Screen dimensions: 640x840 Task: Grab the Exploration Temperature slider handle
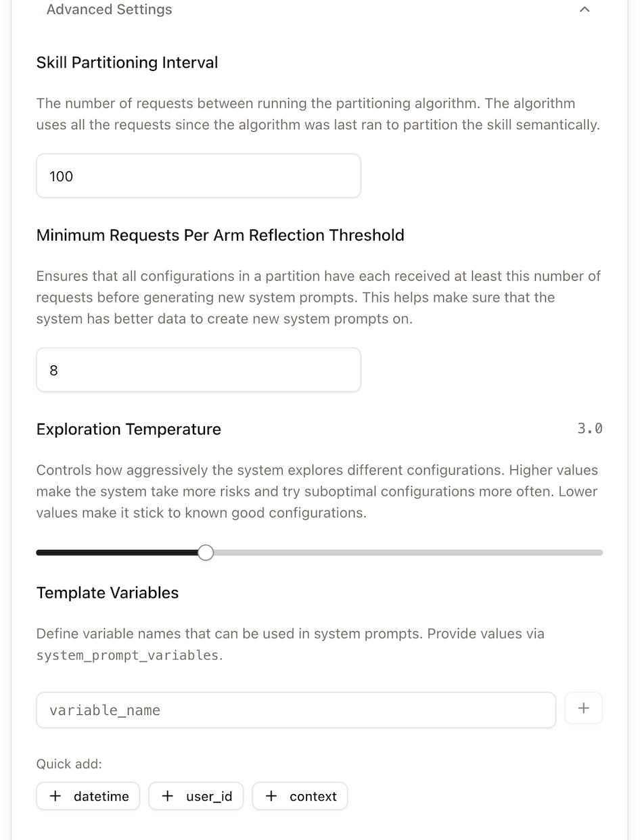pos(205,552)
